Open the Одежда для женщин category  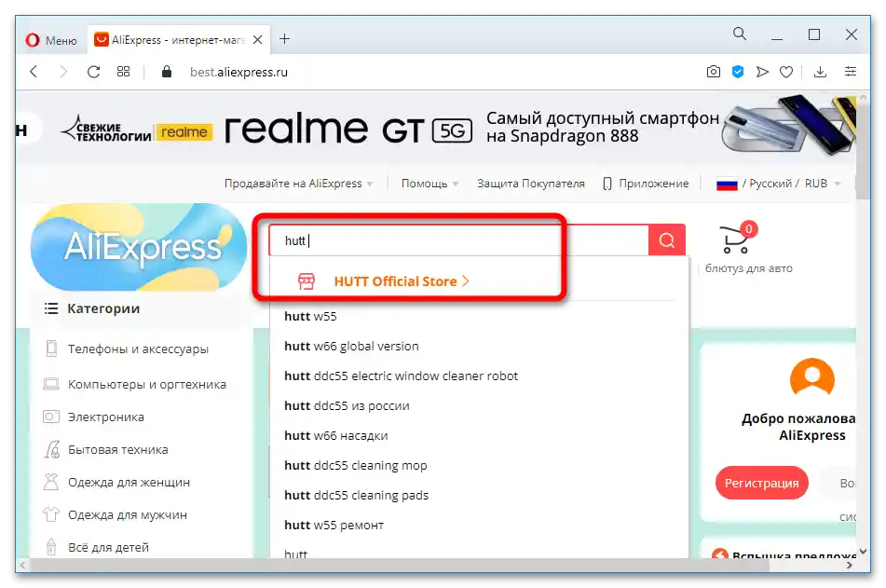coord(129,483)
